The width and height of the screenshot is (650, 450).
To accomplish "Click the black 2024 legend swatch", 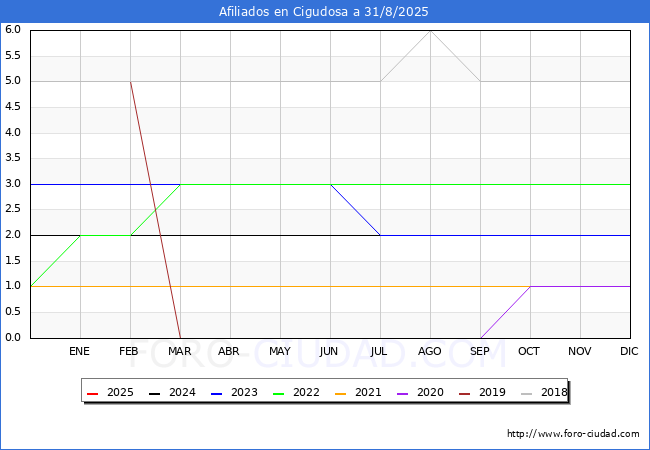I will [x=154, y=393].
